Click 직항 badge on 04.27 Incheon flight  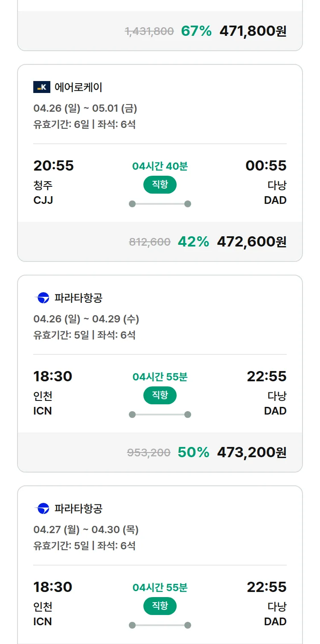pyautogui.click(x=160, y=606)
